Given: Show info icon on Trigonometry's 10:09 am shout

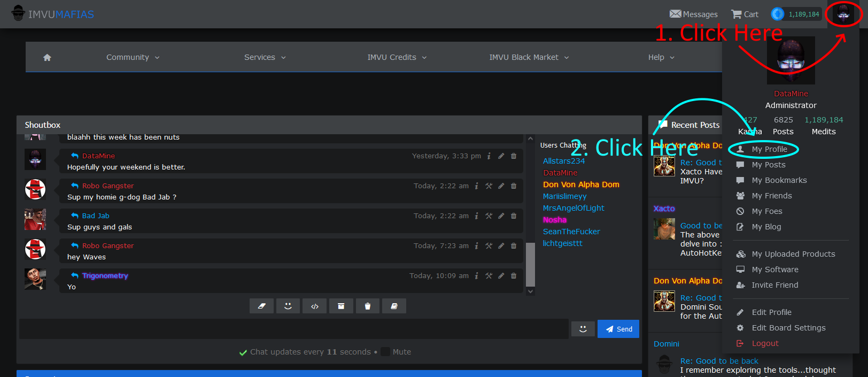Looking at the screenshot, I should pyautogui.click(x=477, y=276).
